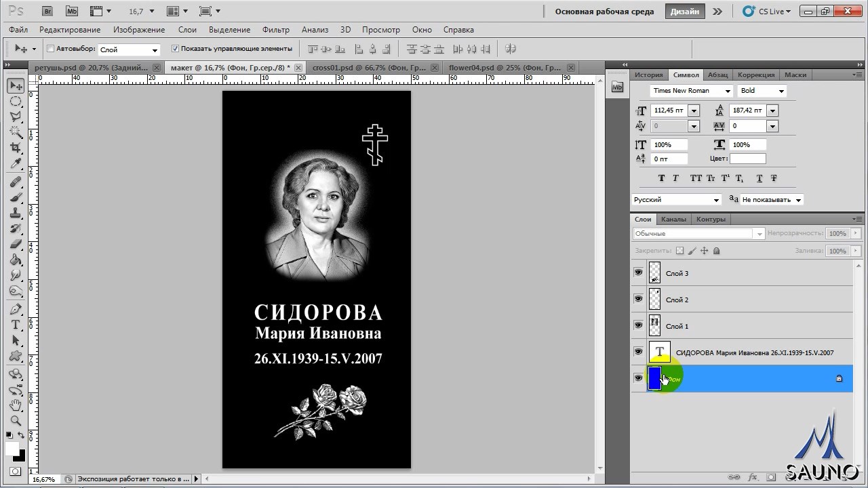868x488 pixels.
Task: Toggle lock transparent pixels icon
Action: click(679, 251)
